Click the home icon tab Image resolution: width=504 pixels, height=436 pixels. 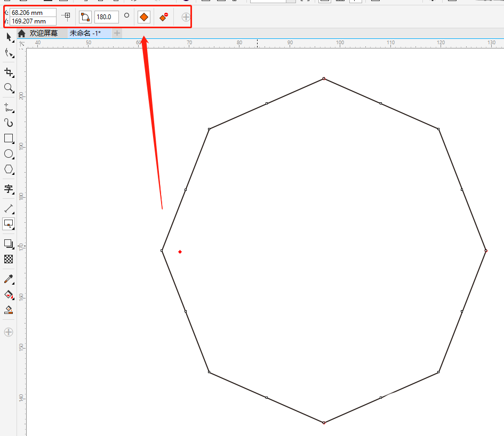click(x=21, y=33)
